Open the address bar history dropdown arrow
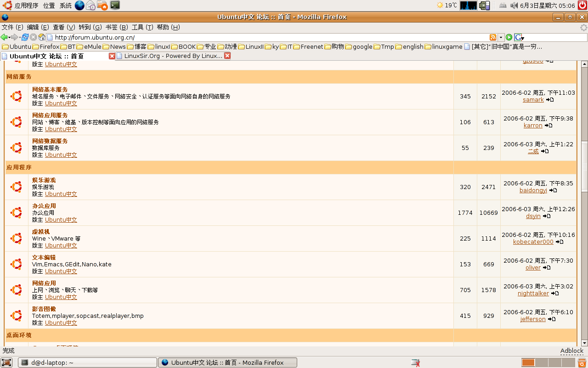 tap(501, 37)
